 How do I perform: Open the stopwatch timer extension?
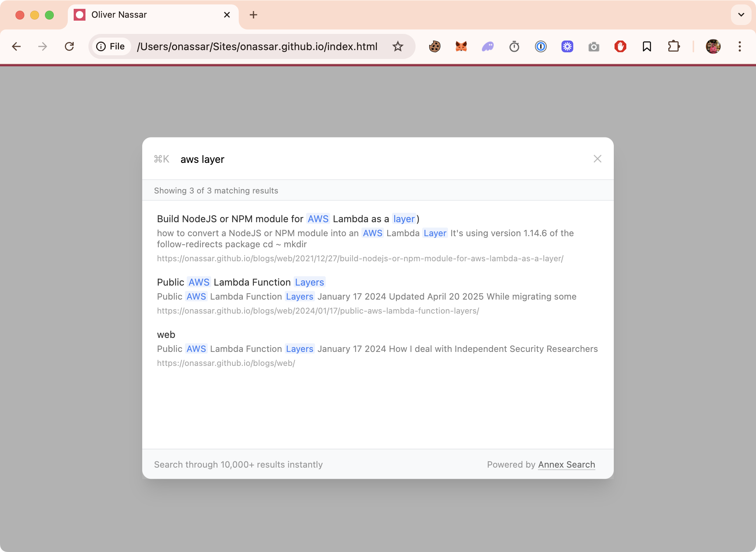[x=514, y=46]
